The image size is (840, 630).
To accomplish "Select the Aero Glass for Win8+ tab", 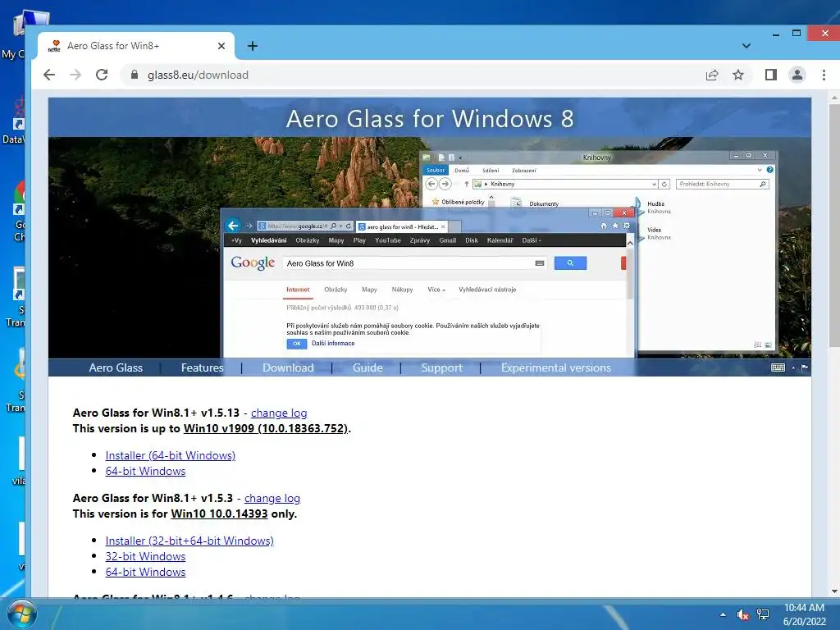I will (136, 46).
